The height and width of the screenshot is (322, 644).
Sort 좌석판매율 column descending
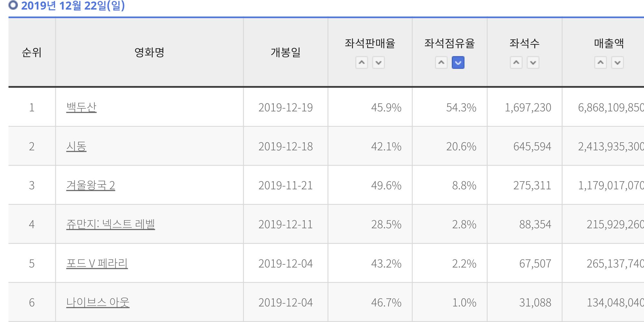click(378, 62)
